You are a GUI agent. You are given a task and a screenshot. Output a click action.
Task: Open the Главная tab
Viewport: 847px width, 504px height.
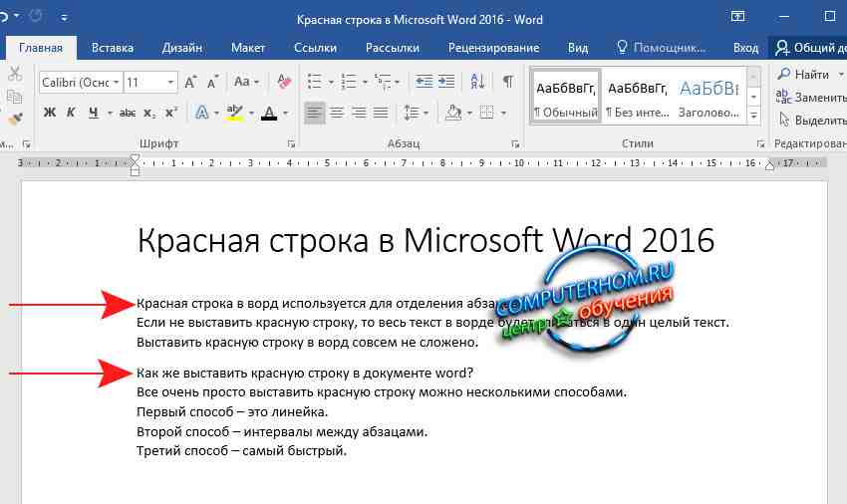point(41,48)
